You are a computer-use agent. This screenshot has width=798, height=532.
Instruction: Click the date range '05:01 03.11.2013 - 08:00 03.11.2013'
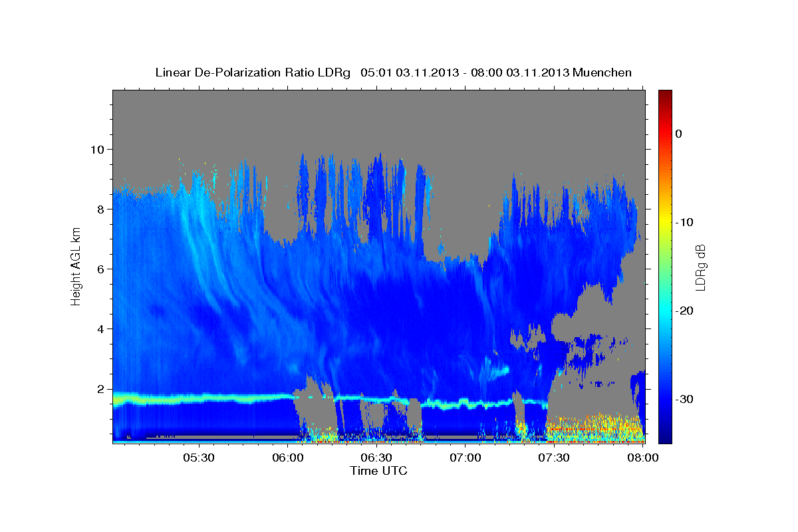(465, 72)
